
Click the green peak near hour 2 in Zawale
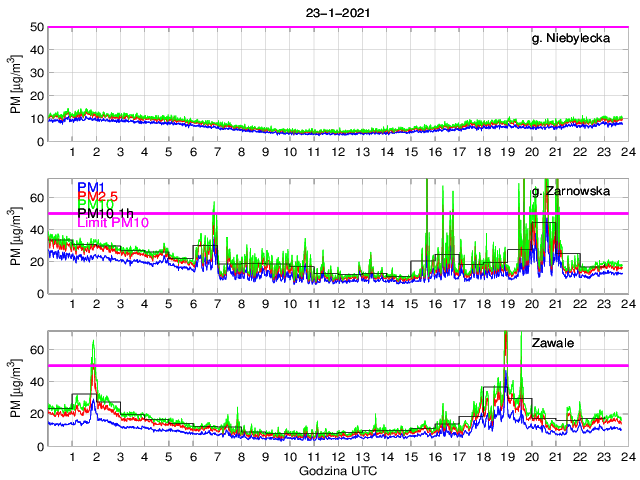(93, 343)
